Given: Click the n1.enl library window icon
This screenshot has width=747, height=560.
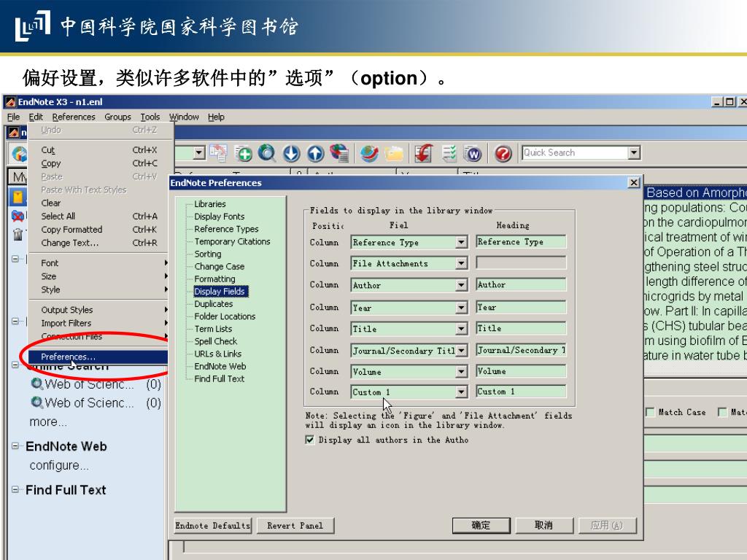Looking at the screenshot, I should click(14, 133).
